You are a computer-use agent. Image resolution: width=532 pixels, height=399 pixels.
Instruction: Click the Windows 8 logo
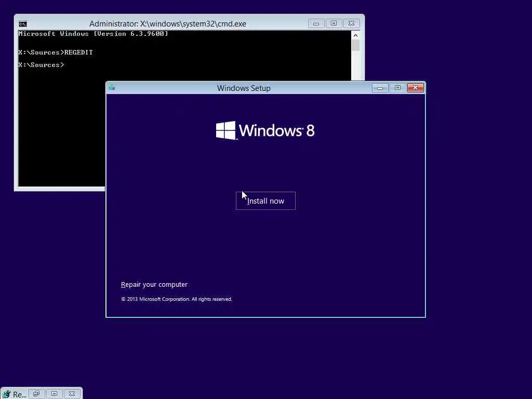[265, 130]
